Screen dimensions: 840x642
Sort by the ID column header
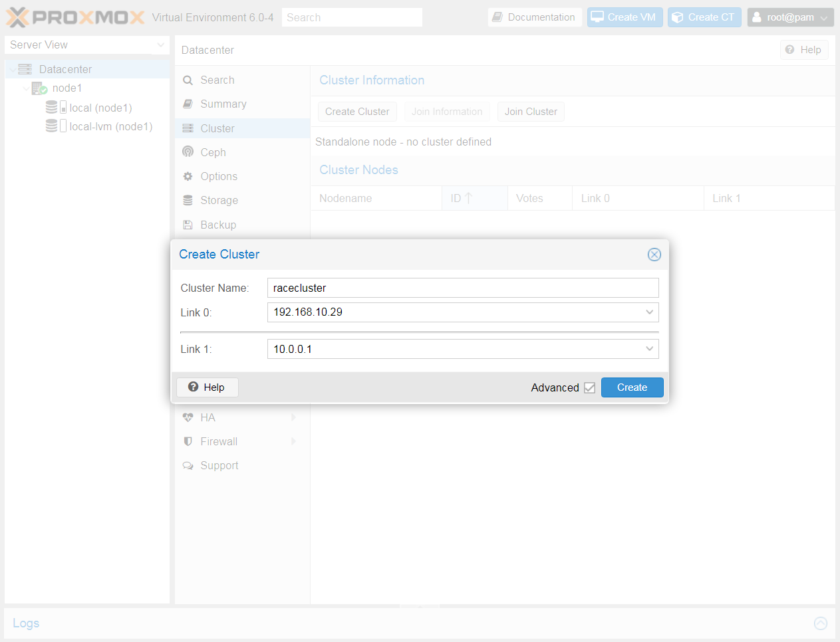(474, 198)
